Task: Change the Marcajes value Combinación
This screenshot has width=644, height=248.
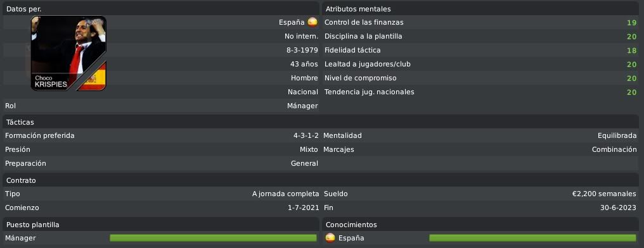Action: point(614,149)
